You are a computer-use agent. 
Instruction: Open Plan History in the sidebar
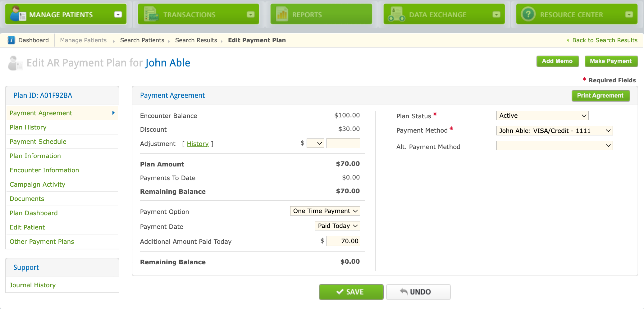tap(28, 127)
